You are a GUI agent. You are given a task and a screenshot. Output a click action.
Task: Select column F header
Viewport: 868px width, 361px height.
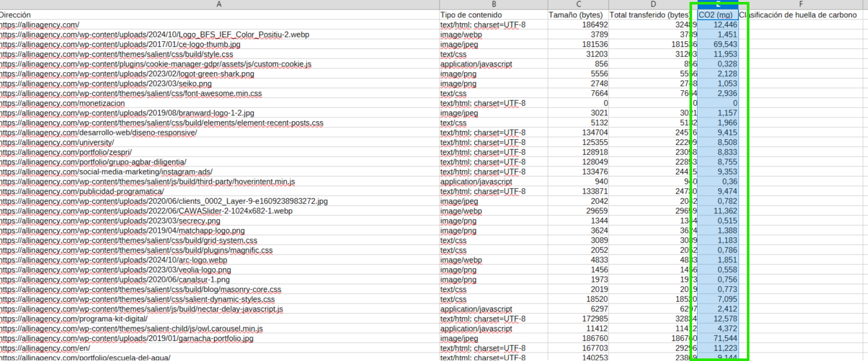801,5
